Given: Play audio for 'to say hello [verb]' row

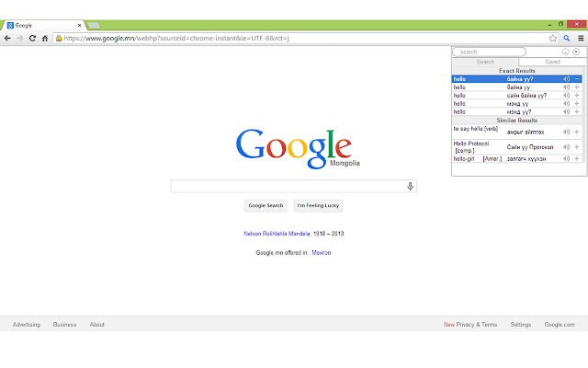Looking at the screenshot, I should pos(566,132).
